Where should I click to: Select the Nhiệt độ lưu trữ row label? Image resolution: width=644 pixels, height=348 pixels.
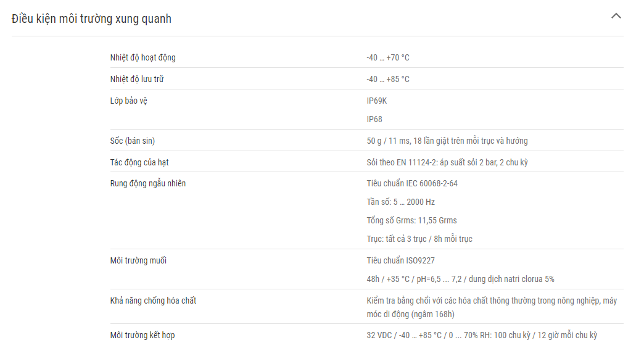137,79
